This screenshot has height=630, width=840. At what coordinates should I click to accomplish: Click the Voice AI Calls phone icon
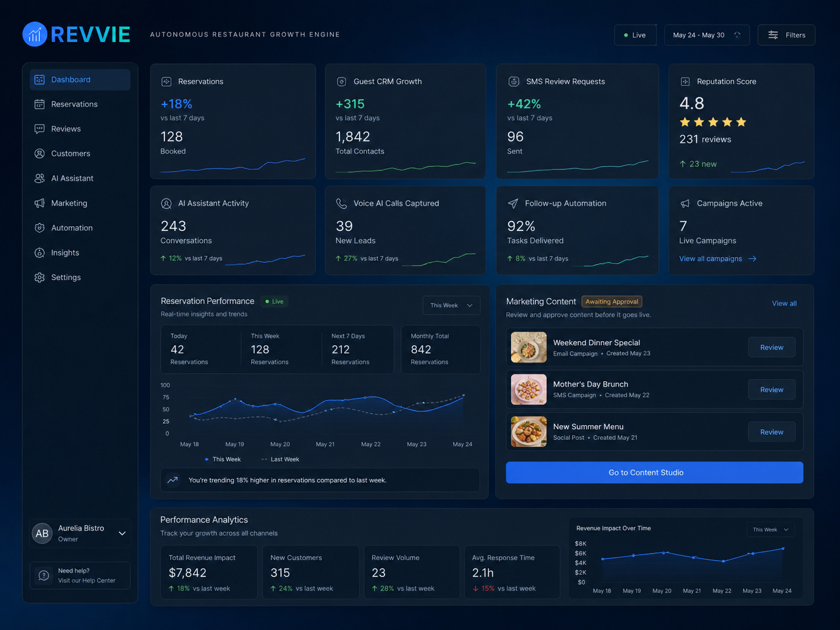pos(342,204)
